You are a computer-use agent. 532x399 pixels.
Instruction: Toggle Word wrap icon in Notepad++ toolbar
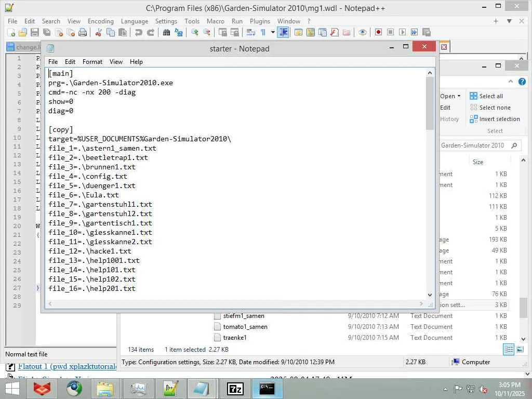click(x=251, y=32)
